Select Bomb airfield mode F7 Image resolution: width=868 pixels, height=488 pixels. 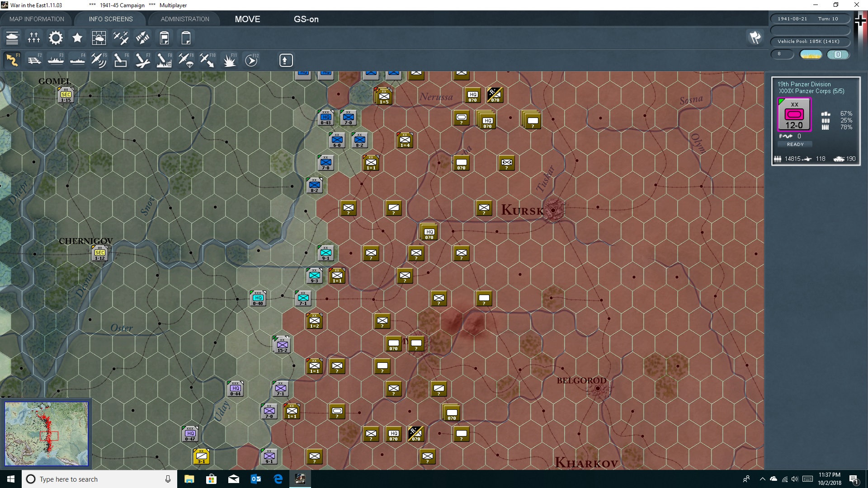[x=142, y=60]
